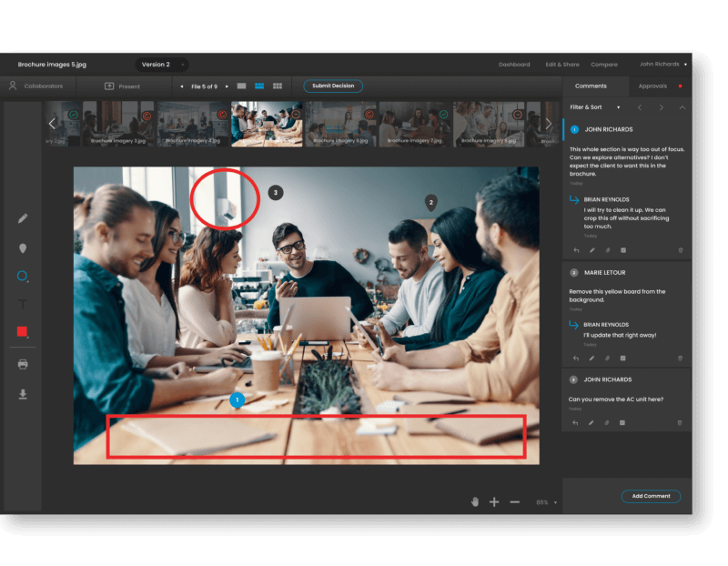This screenshot has width=728, height=566.
Task: Select the pencil annotation tool
Action: click(23, 218)
